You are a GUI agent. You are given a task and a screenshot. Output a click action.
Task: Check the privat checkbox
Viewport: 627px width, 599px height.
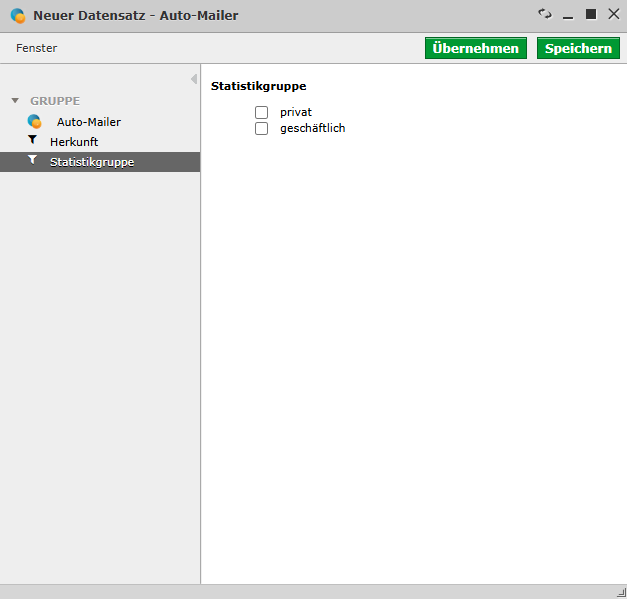pyautogui.click(x=262, y=112)
